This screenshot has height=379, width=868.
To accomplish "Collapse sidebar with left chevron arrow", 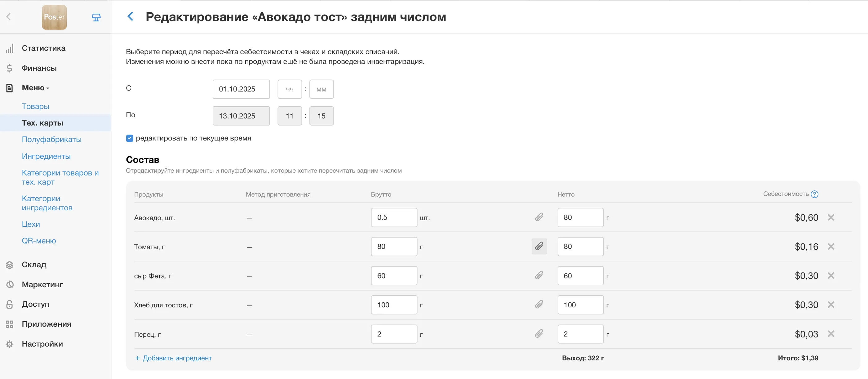I will (9, 16).
